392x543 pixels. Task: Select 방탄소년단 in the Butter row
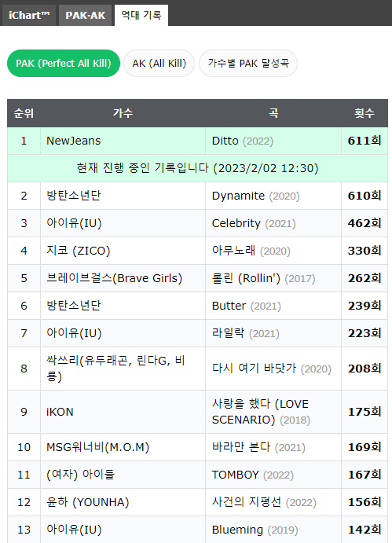(123, 306)
